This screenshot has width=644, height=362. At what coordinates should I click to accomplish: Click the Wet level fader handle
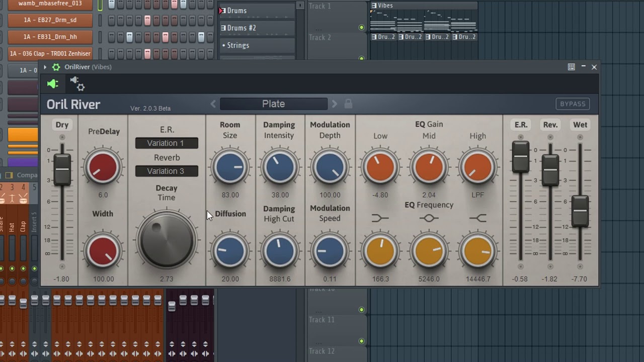click(580, 211)
